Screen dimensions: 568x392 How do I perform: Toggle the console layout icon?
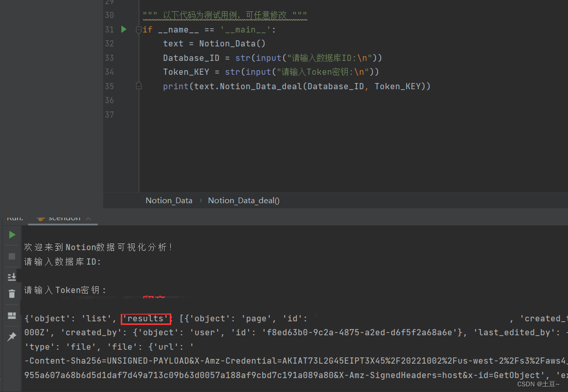point(12,316)
